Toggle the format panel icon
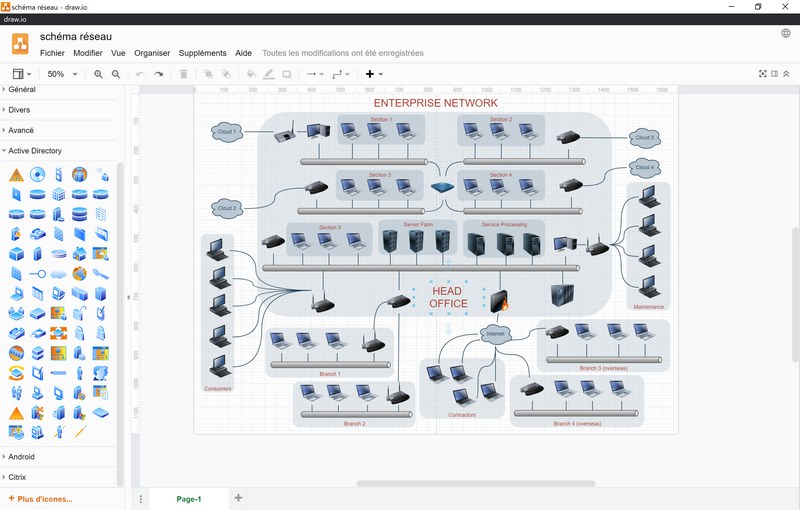This screenshot has width=800, height=510. tap(775, 74)
